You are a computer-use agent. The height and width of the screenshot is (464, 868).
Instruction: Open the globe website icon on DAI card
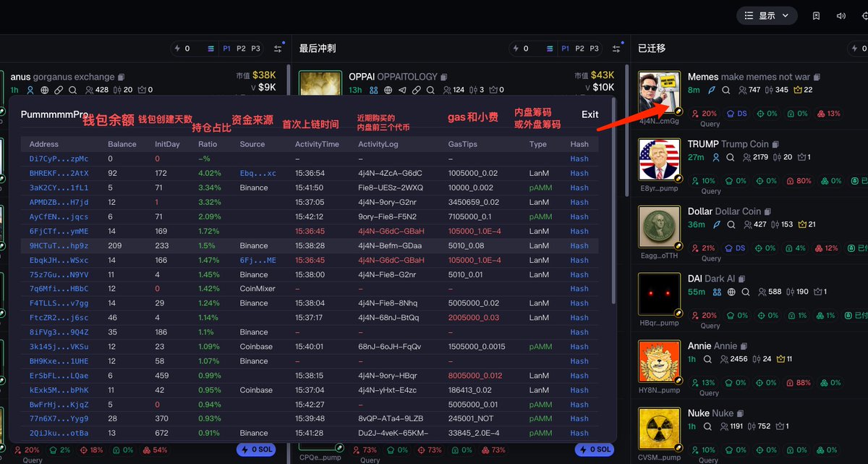(x=731, y=292)
